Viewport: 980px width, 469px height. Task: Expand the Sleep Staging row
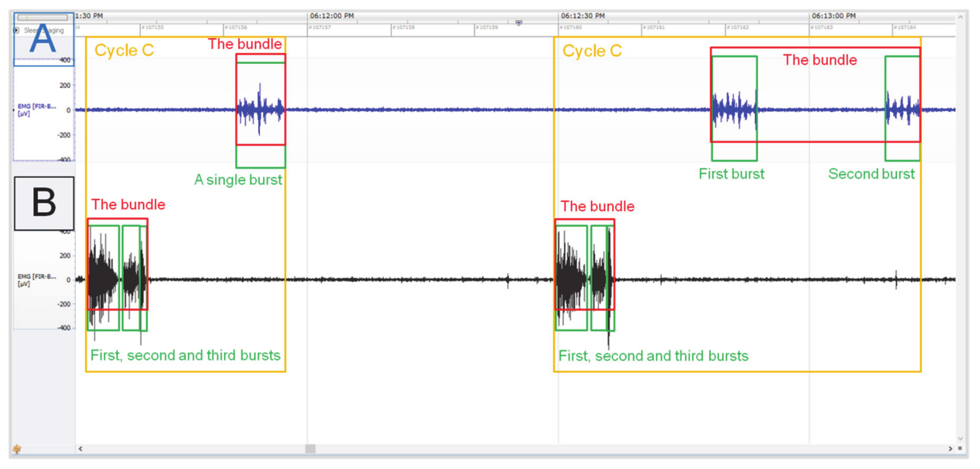point(16,30)
